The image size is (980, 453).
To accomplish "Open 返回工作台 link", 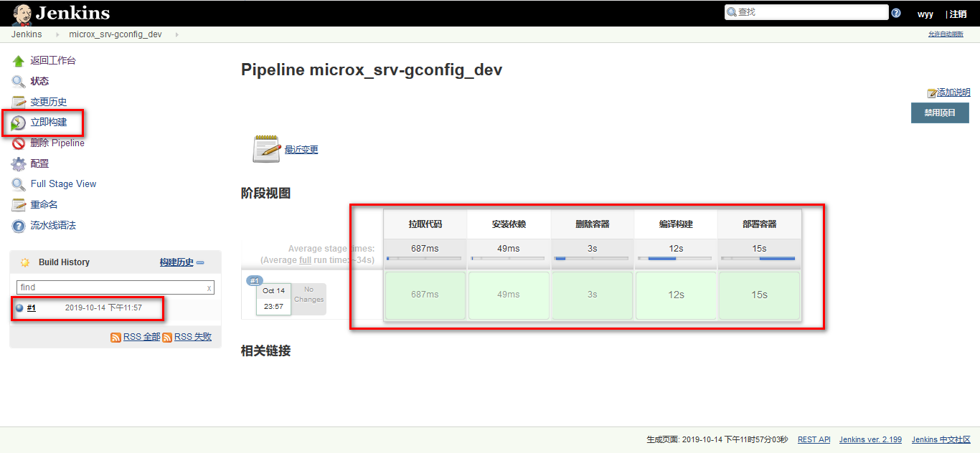I will [x=52, y=61].
